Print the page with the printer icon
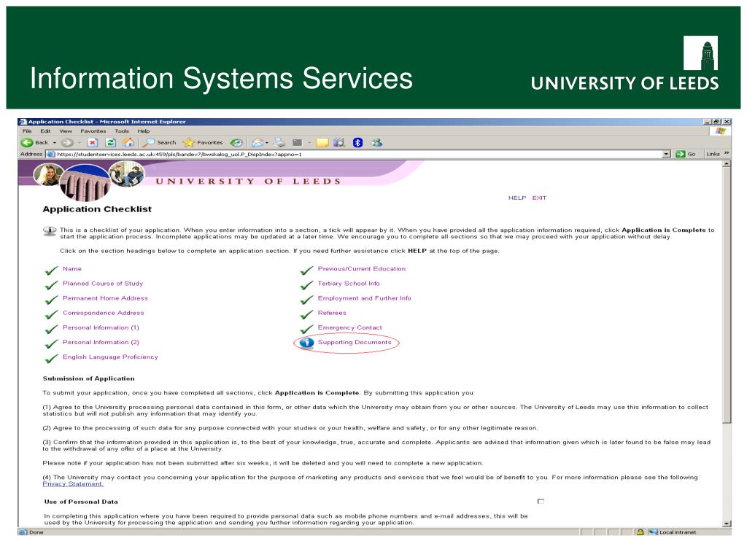Image resolution: width=747 pixels, height=560 pixels. pyautogui.click(x=279, y=142)
